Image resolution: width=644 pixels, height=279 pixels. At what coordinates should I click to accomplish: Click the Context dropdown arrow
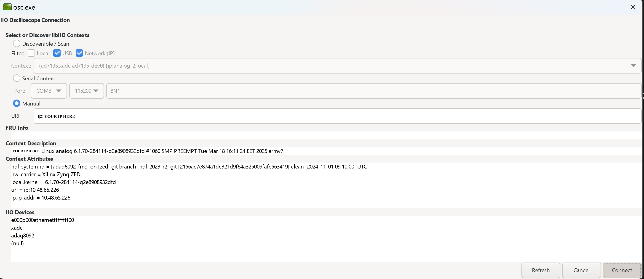point(633,66)
